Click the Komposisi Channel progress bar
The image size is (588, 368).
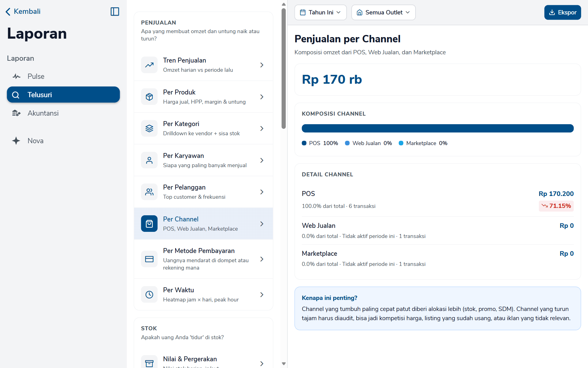(438, 128)
